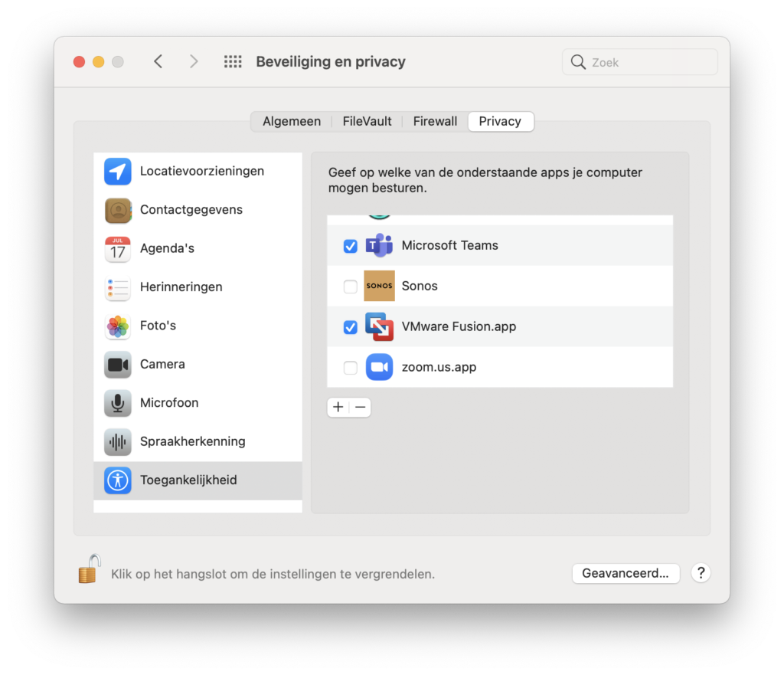Click the Herinneringen list icon
The height and width of the screenshot is (675, 784).
click(117, 287)
